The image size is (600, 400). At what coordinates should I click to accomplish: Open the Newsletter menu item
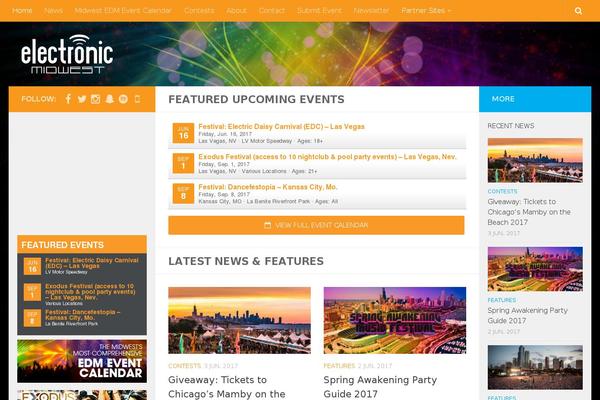(371, 11)
